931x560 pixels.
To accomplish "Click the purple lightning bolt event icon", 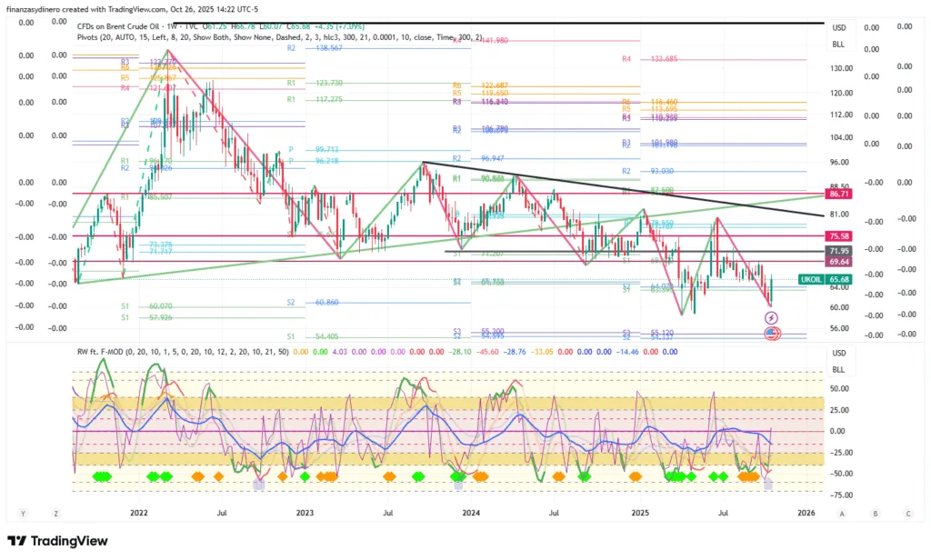I will [771, 317].
